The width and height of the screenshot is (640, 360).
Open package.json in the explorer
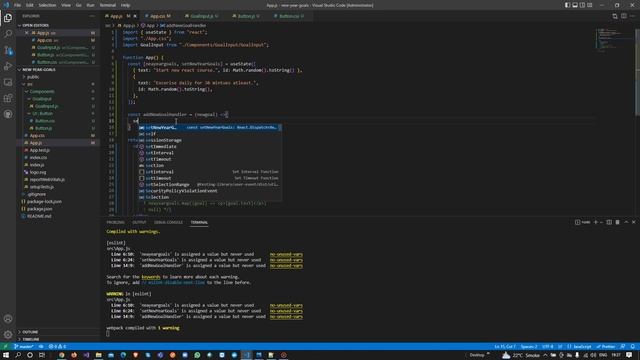point(40,209)
